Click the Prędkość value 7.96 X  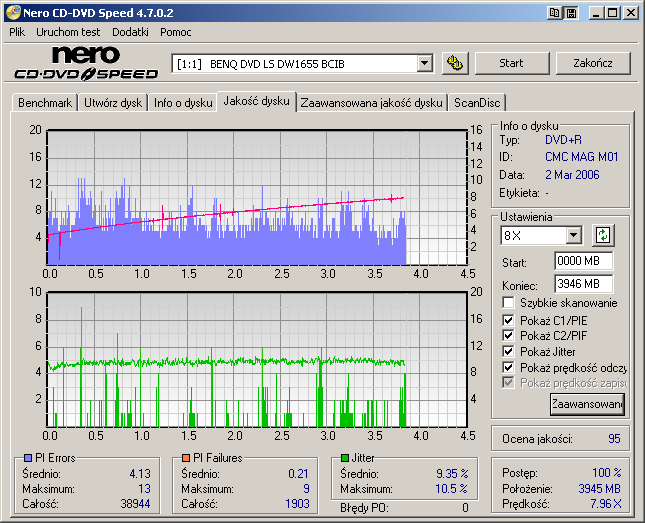pos(606,504)
